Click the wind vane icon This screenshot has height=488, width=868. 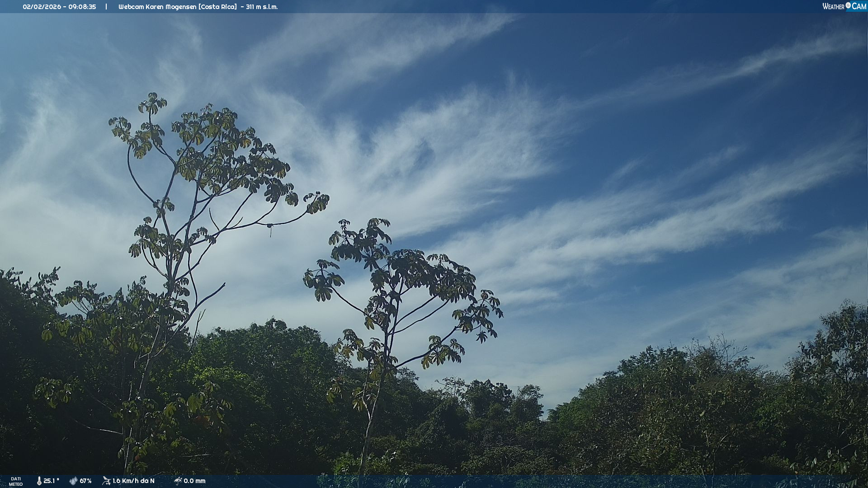click(106, 481)
